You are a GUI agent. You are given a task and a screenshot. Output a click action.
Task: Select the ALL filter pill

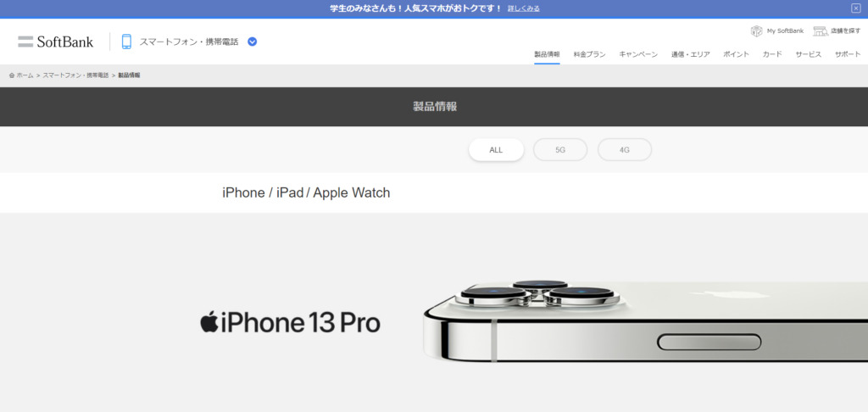[496, 149]
